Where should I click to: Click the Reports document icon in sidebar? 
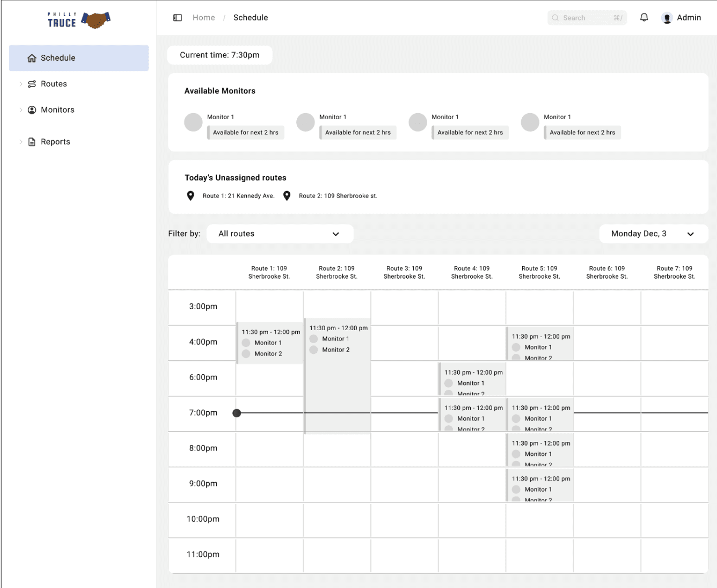coord(32,142)
